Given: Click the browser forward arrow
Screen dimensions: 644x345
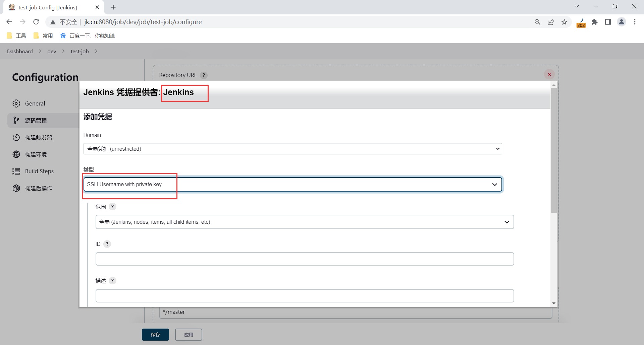Looking at the screenshot, I should coord(22,22).
